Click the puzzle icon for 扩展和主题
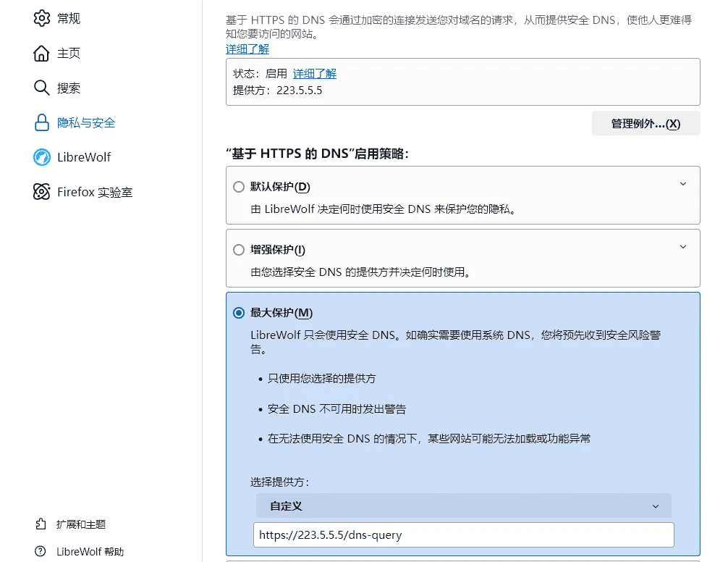728x562 pixels. point(41,524)
